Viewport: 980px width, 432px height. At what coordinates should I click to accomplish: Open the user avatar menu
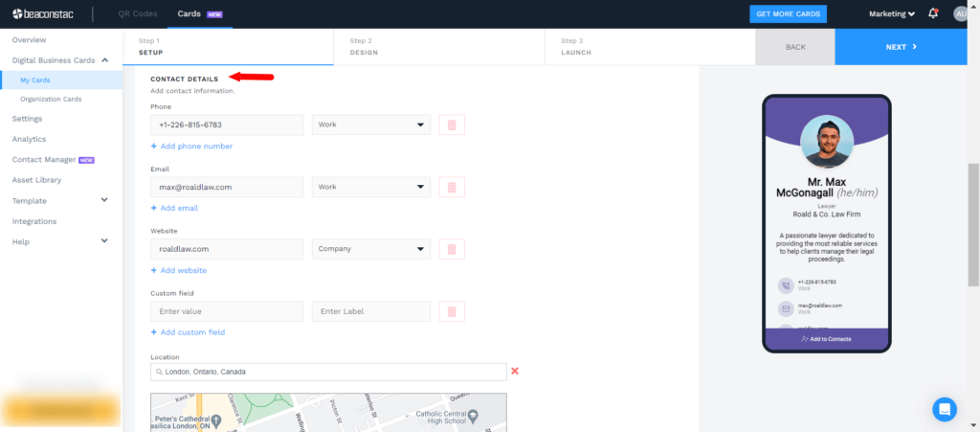(963, 13)
